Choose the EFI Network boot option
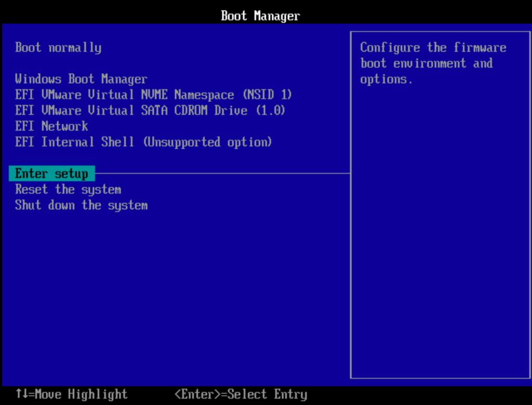 click(x=51, y=126)
